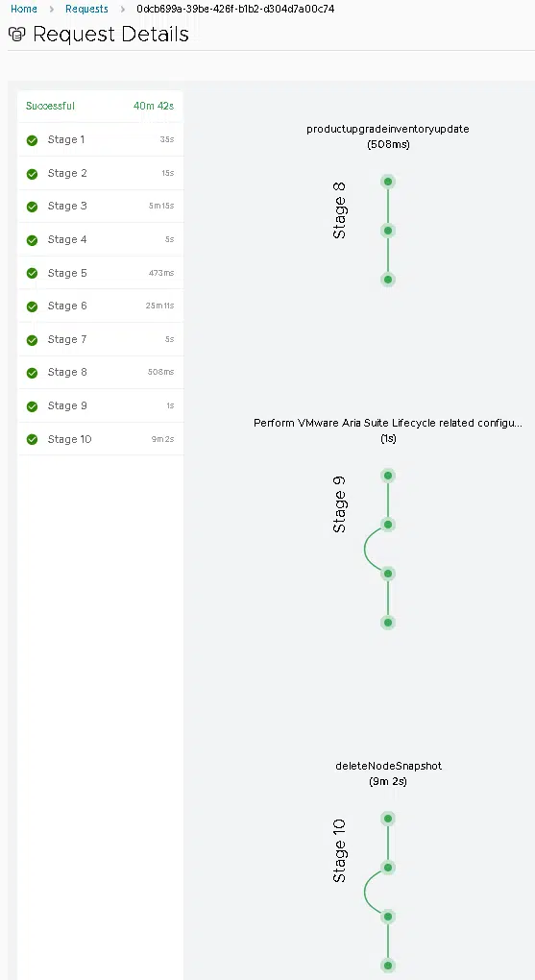Click the productupgradeinventoryupdate stage title
Viewport: 535px width, 980px height.
[388, 130]
